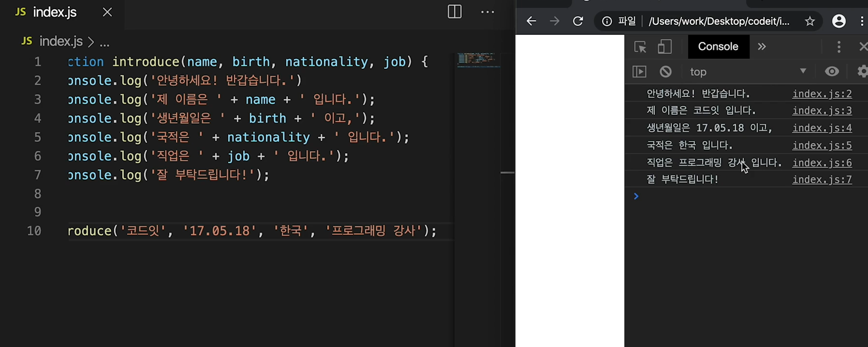Image resolution: width=868 pixels, height=347 pixels.
Task: Open the index.js:7 source link
Action: (x=822, y=180)
